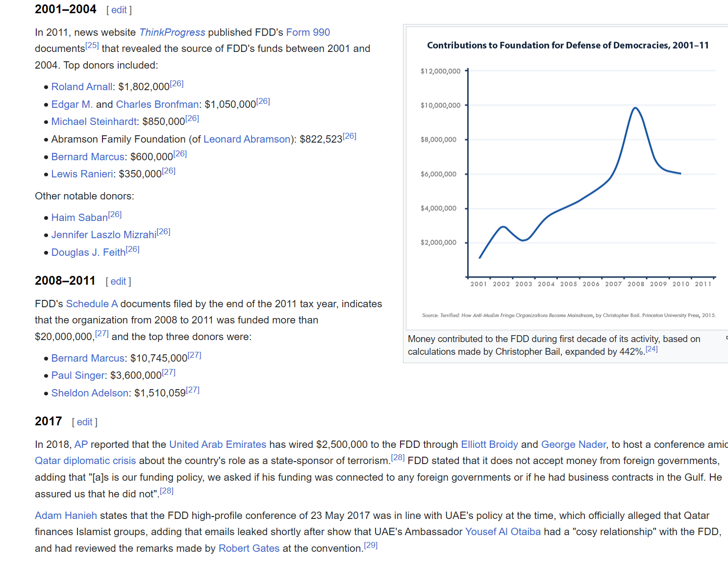Open the Qatar diplomatic crisis article
Viewport: 728px width, 565px height.
click(x=85, y=461)
